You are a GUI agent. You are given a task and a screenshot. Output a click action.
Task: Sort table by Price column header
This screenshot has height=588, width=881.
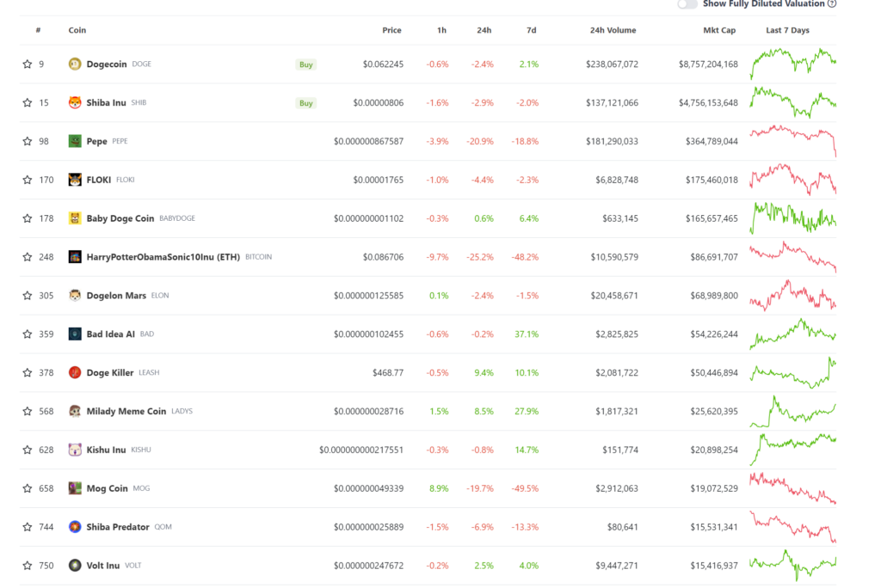pyautogui.click(x=391, y=30)
